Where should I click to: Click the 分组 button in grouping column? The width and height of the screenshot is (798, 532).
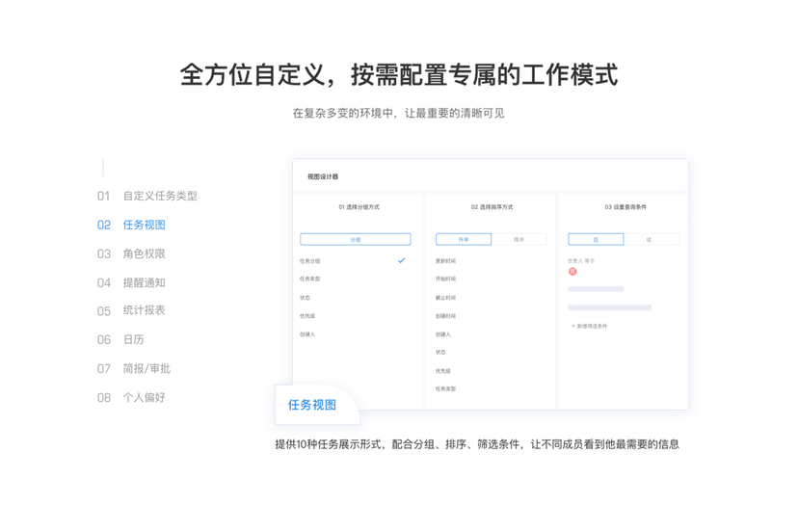[356, 239]
